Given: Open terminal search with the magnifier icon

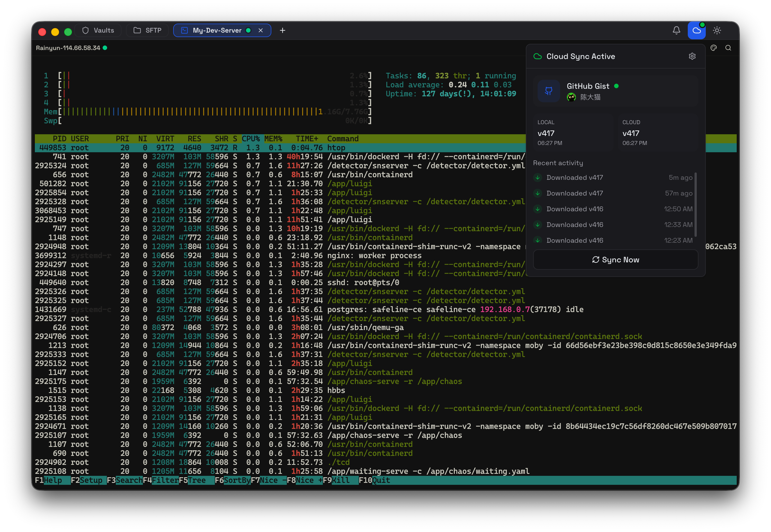Looking at the screenshot, I should pos(729,48).
